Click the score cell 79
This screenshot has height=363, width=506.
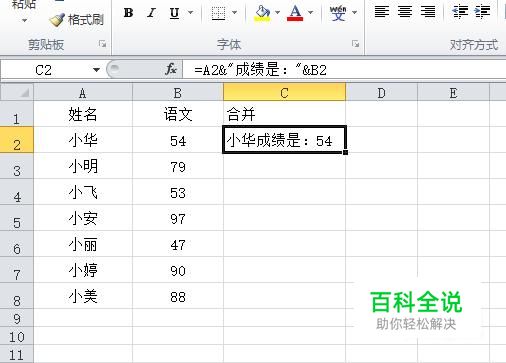[x=178, y=166]
